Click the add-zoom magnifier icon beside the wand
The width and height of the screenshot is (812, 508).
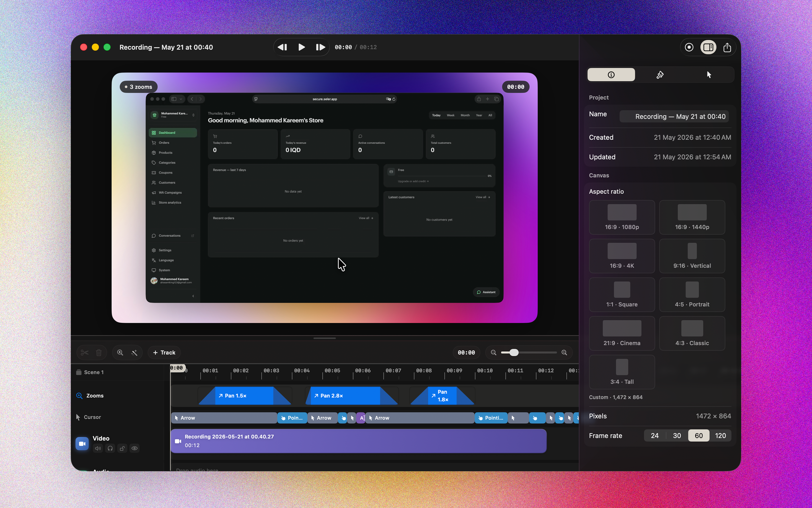[x=120, y=352]
